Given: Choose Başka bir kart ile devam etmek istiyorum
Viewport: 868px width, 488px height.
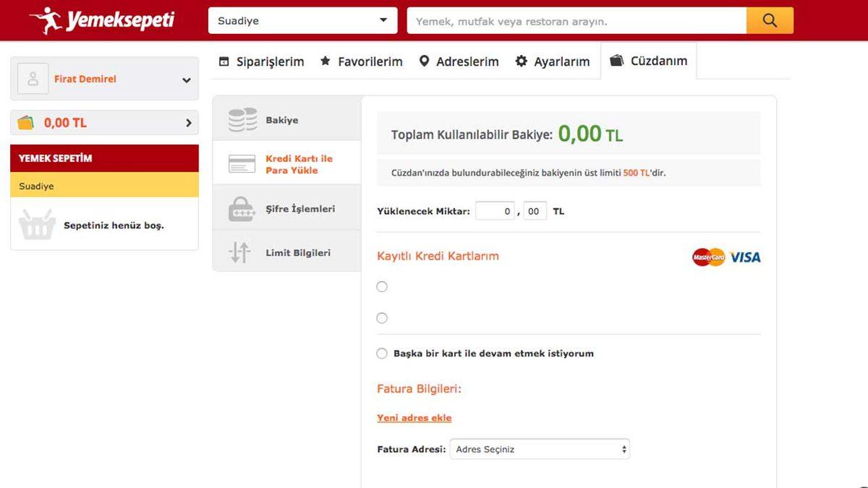Looking at the screenshot, I should (x=382, y=354).
